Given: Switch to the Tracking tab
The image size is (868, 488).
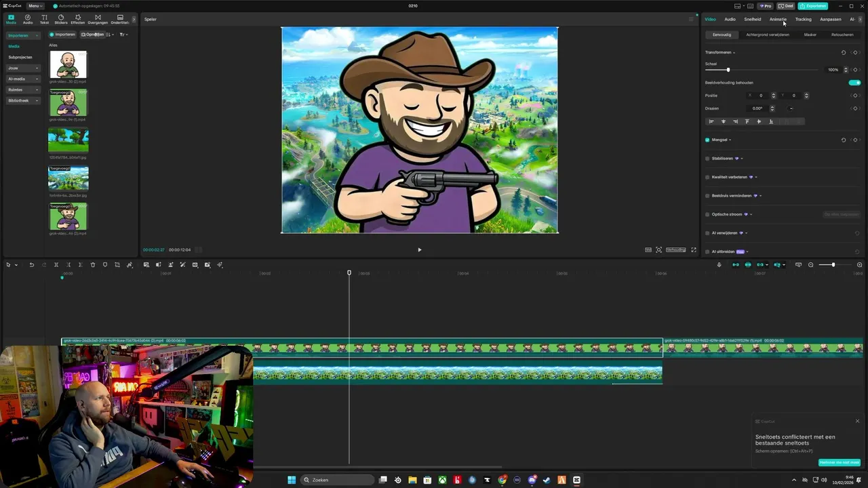Looking at the screenshot, I should pyautogui.click(x=803, y=19).
